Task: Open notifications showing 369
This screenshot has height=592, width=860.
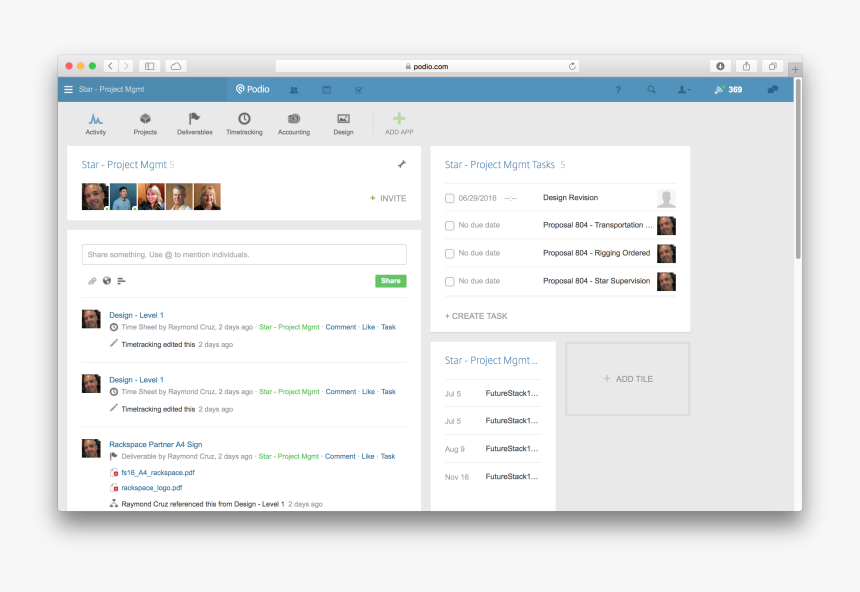Action: click(728, 89)
